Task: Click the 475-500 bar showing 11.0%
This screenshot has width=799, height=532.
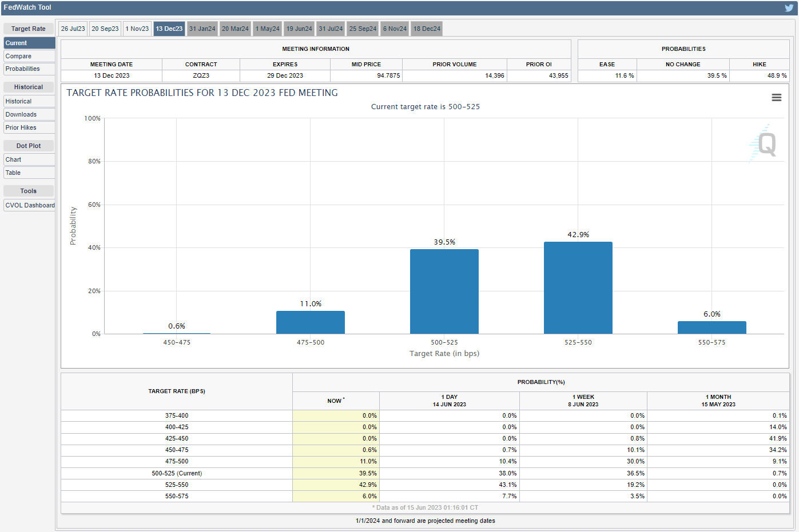Action: (x=311, y=322)
